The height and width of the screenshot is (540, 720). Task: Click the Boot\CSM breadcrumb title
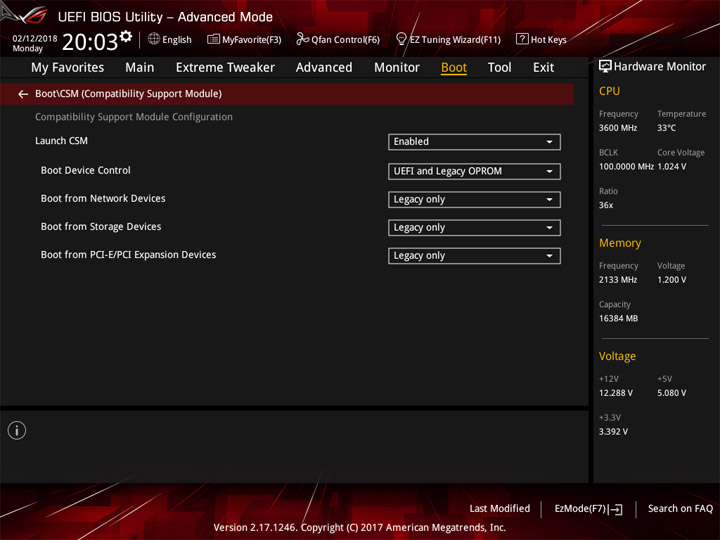point(129,94)
